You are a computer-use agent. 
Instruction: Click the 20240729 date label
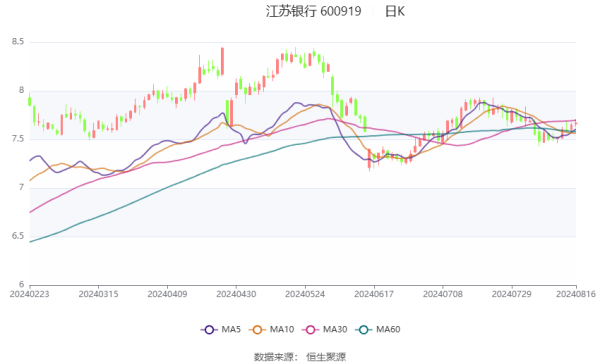(512, 294)
